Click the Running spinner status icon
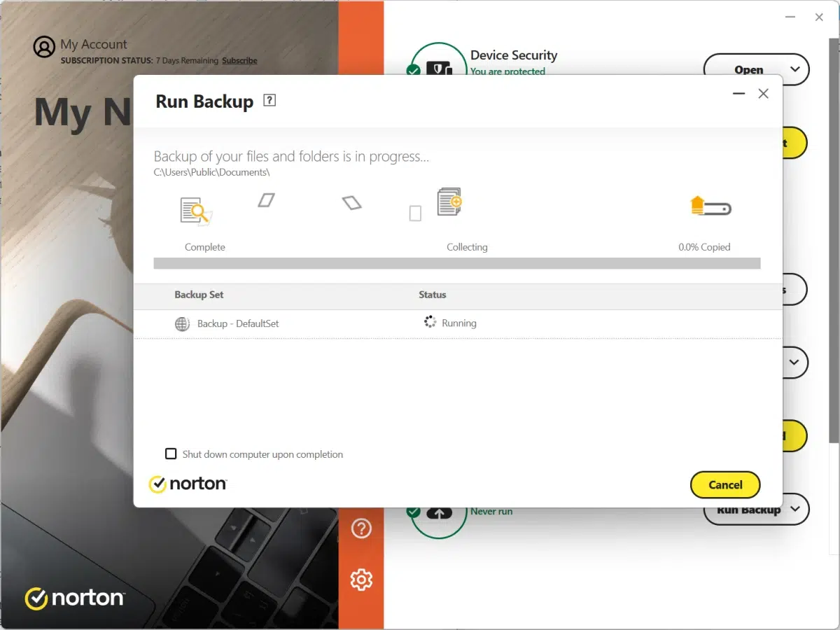The width and height of the screenshot is (840, 630). pyautogui.click(x=430, y=322)
